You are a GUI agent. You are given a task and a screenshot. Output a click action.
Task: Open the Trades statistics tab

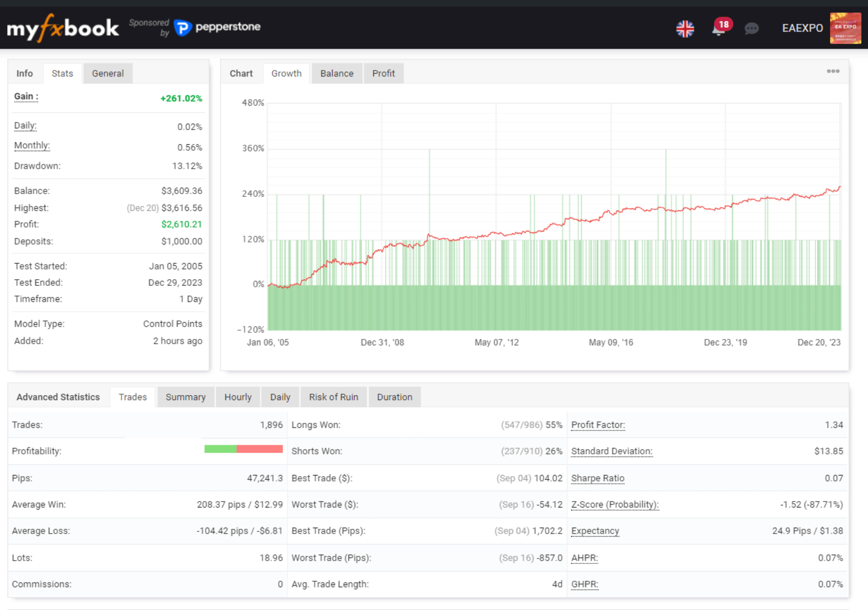(x=133, y=397)
